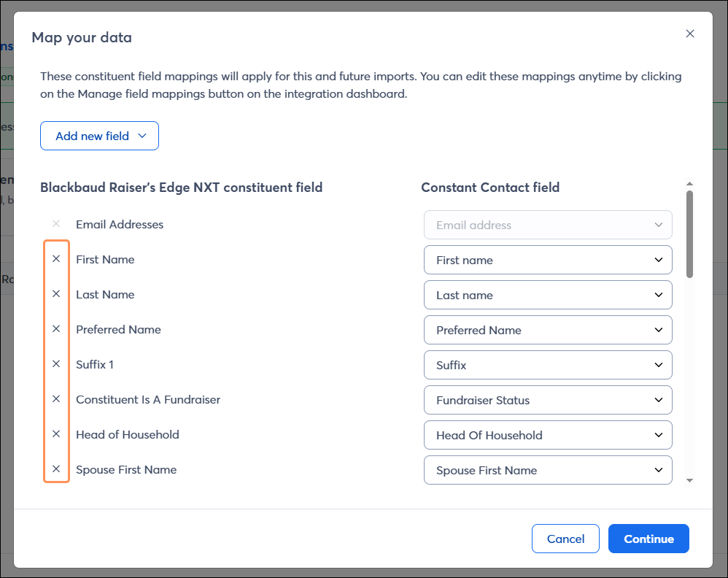Remove the Spouse First Name mapping
This screenshot has height=578, width=728.
point(56,469)
